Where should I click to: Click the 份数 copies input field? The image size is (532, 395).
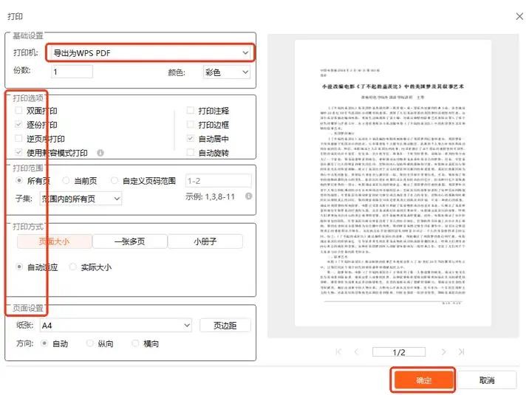tap(72, 72)
